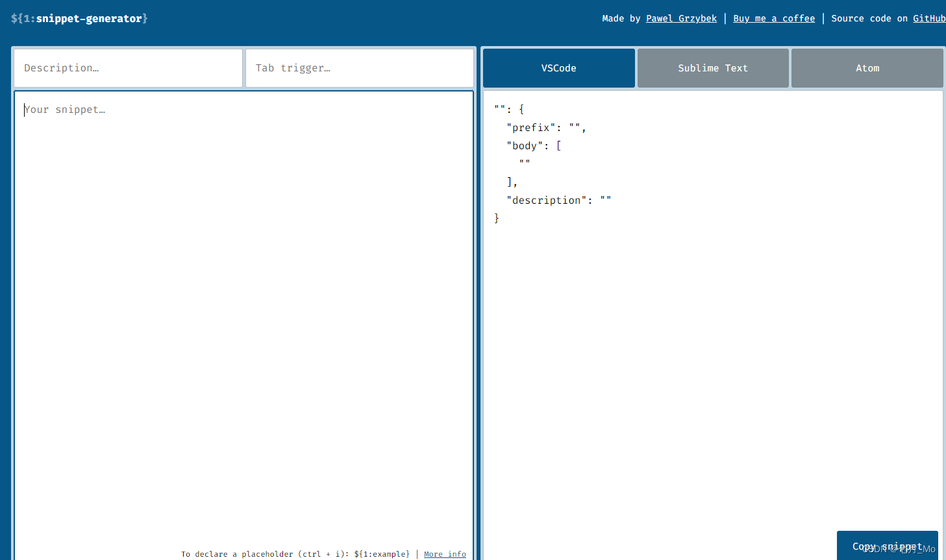
Task: Click the "description" line in output
Action: (x=558, y=201)
